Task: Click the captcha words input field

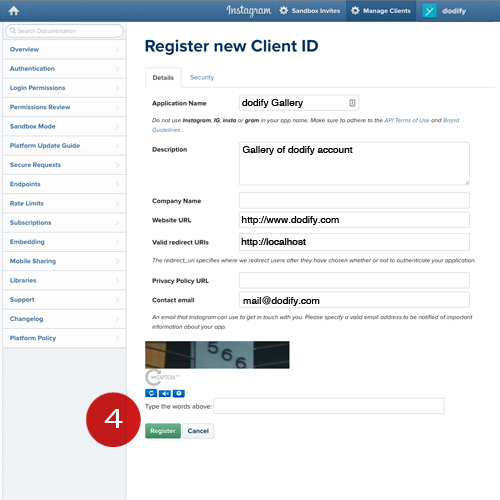Action: (329, 406)
